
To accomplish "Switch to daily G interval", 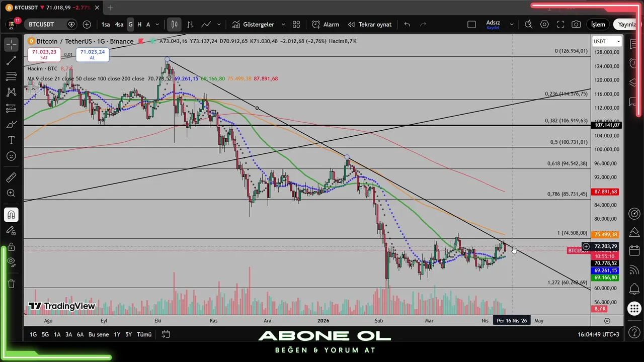I will (130, 24).
